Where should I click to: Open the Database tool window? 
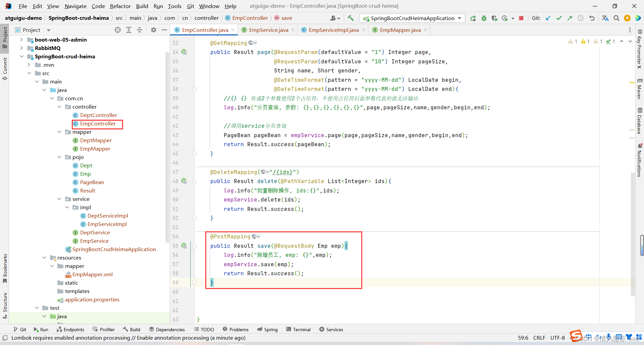coord(640,121)
